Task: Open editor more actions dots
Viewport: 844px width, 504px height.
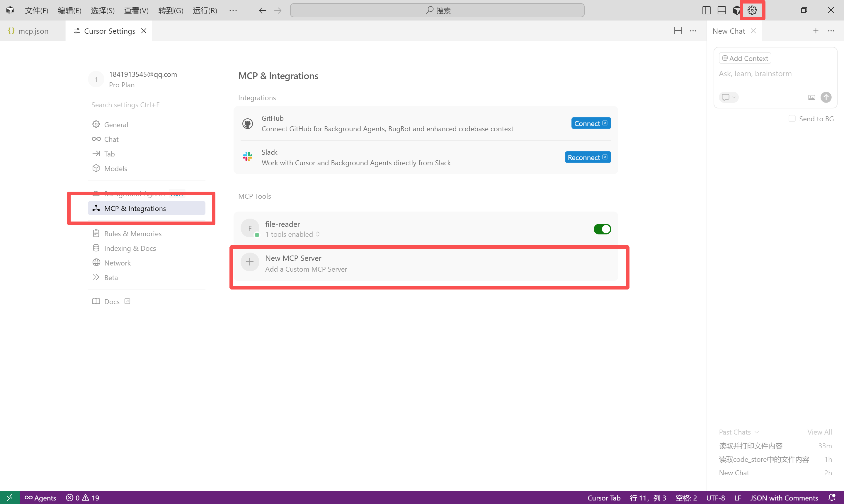Action: pyautogui.click(x=693, y=30)
